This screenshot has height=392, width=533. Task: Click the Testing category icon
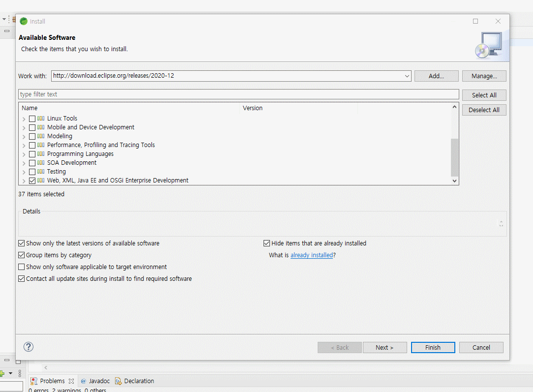click(41, 171)
